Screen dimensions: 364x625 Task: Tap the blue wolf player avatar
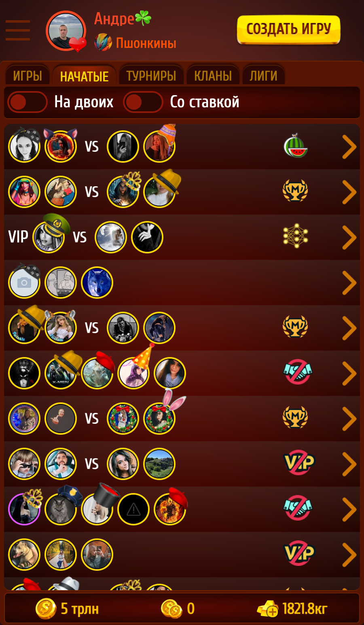[97, 283]
